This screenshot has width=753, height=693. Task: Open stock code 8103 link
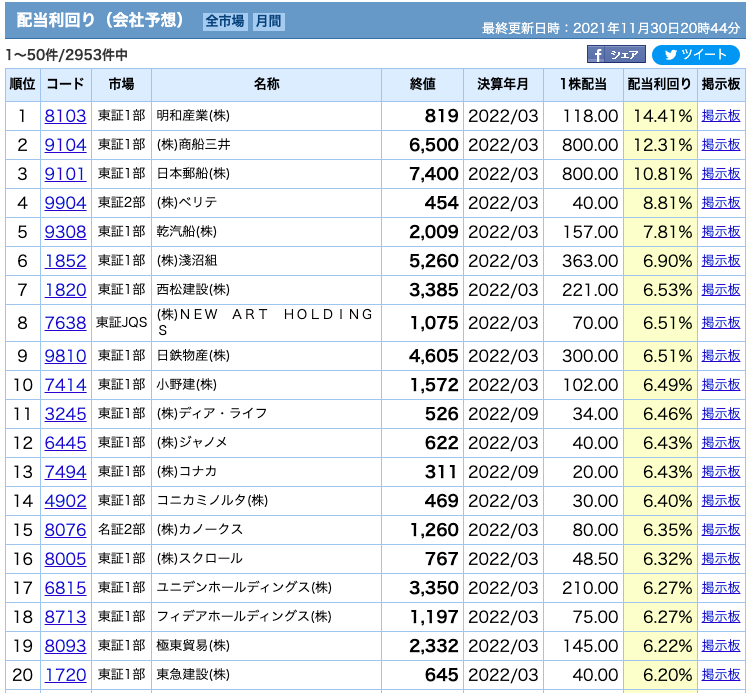65,116
